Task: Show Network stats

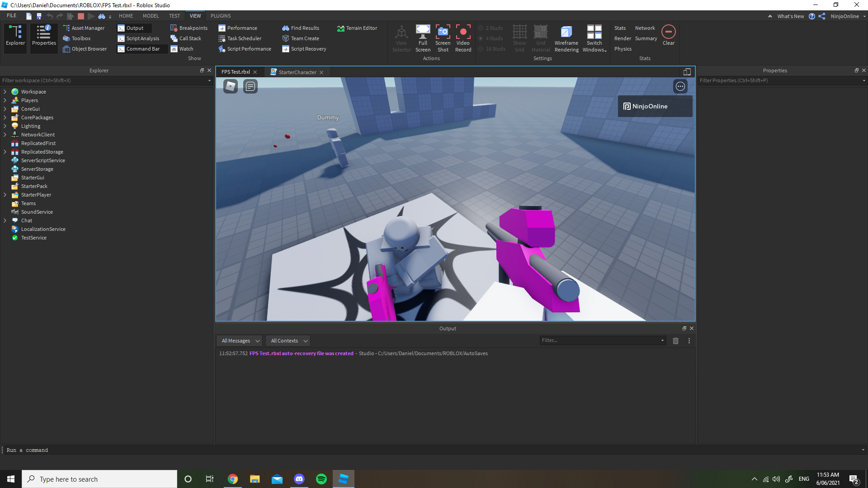Action: coord(645,28)
